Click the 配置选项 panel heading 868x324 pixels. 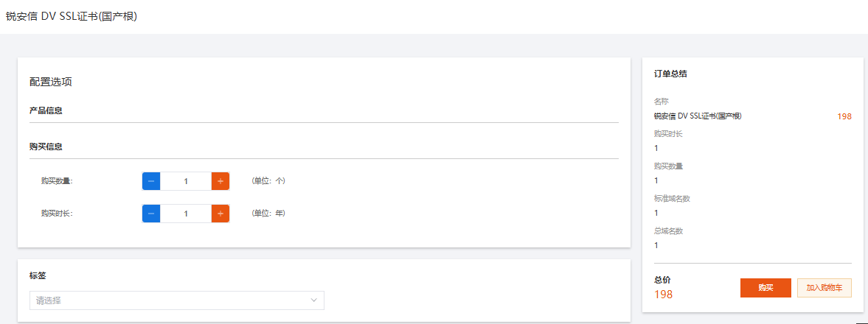click(x=51, y=82)
